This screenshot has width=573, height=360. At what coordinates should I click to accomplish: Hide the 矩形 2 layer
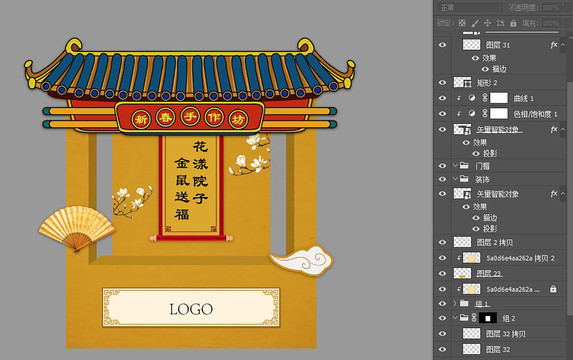tap(443, 83)
